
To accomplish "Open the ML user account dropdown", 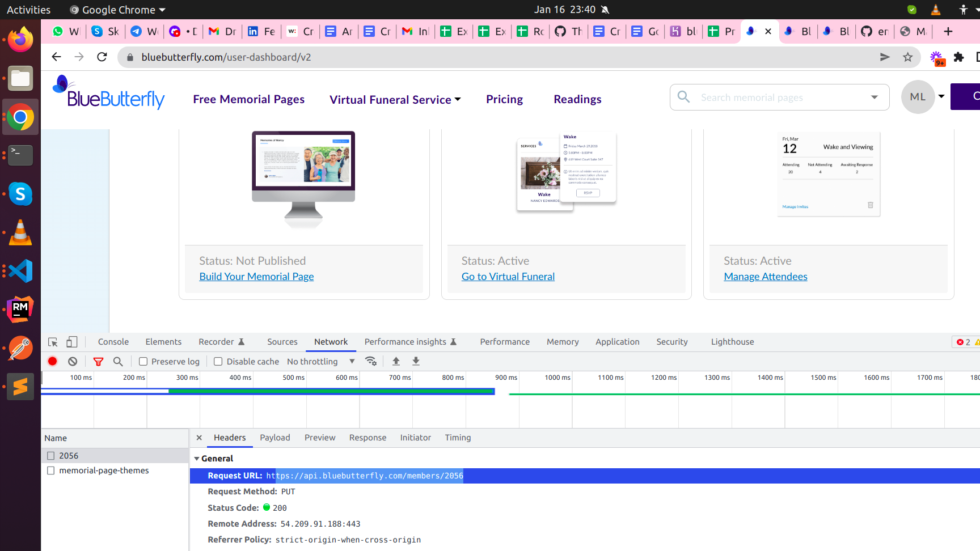I will 941,96.
